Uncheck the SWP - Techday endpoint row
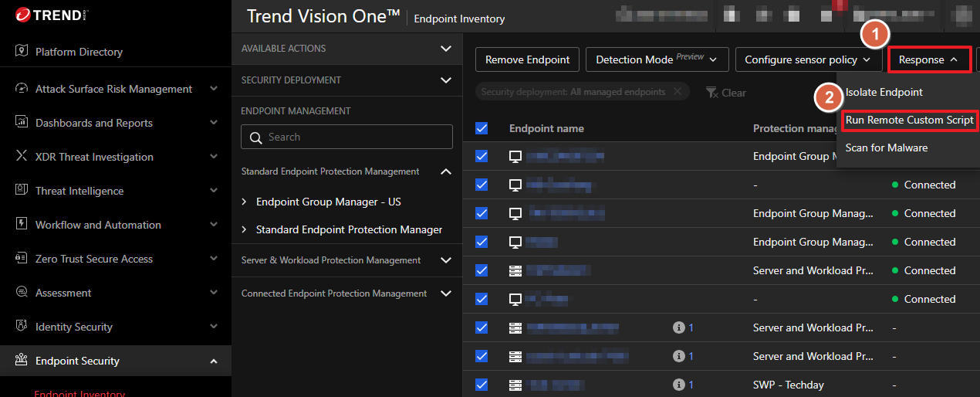Screen dimensions: 980x397 [482, 385]
